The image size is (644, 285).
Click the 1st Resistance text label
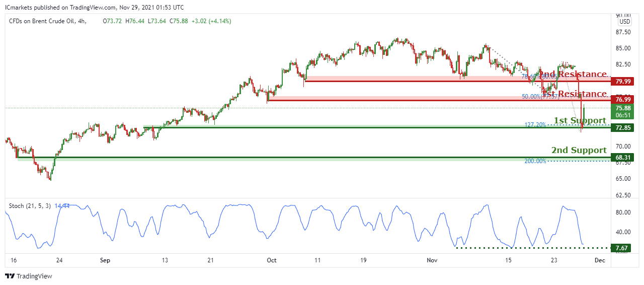coord(574,94)
